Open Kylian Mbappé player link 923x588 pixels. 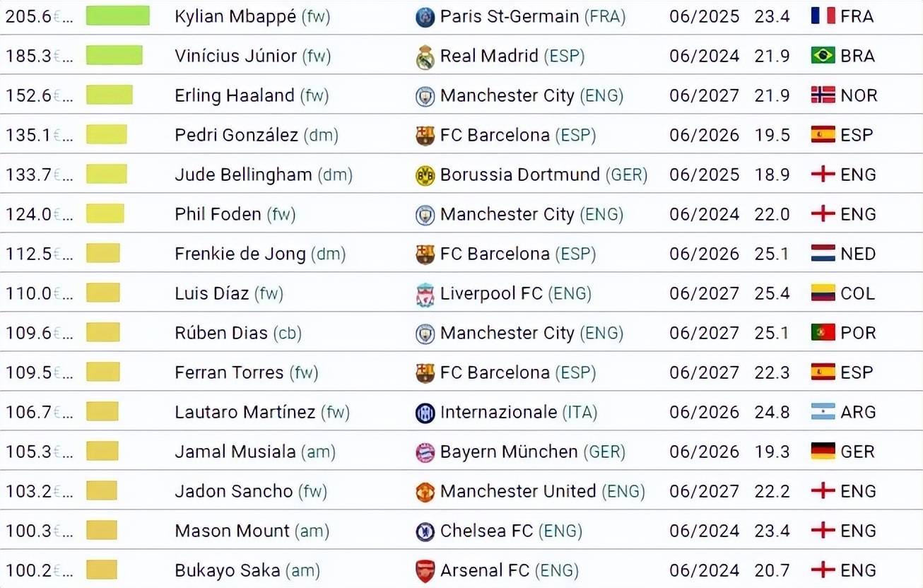tap(235, 17)
